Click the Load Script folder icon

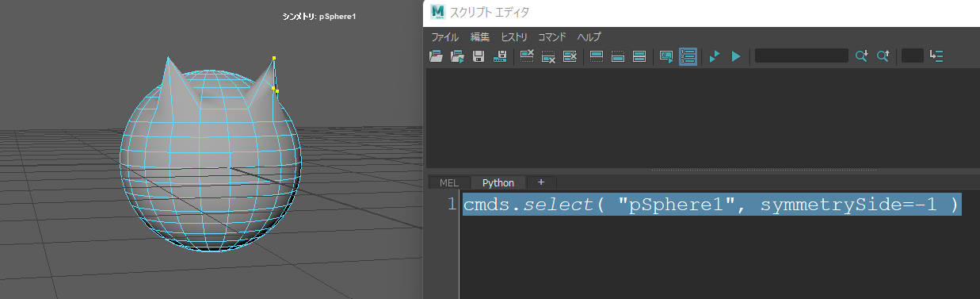tap(436, 56)
